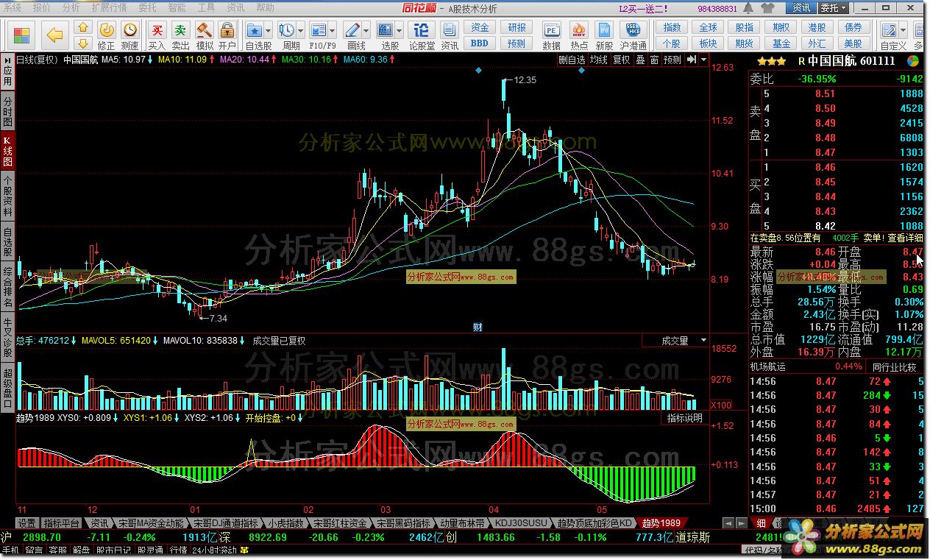This screenshot has width=930, height=560.
Task: Click the colored pie icon beside 601111
Action: click(x=912, y=61)
